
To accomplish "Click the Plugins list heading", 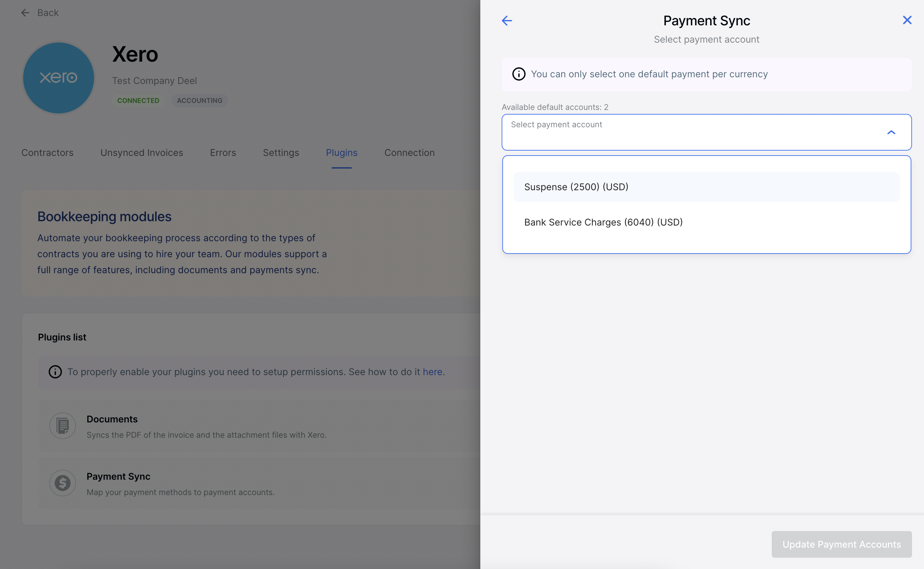I will tap(62, 337).
